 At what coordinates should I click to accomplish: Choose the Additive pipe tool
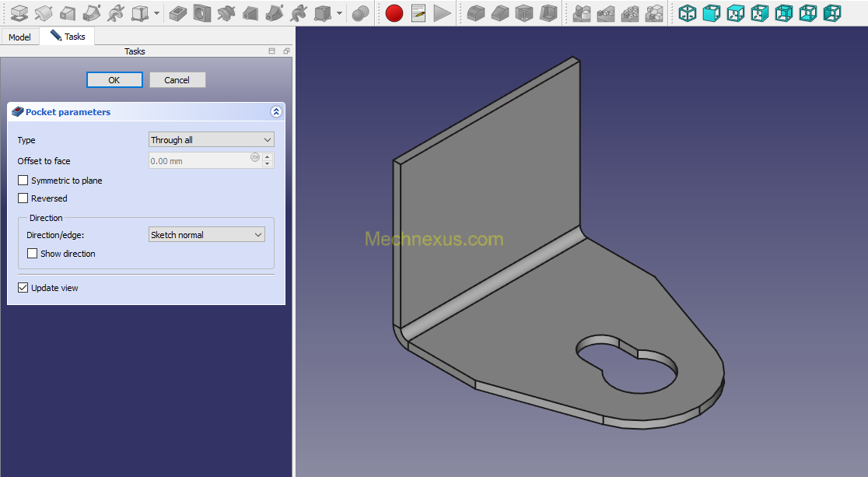pyautogui.click(x=92, y=12)
